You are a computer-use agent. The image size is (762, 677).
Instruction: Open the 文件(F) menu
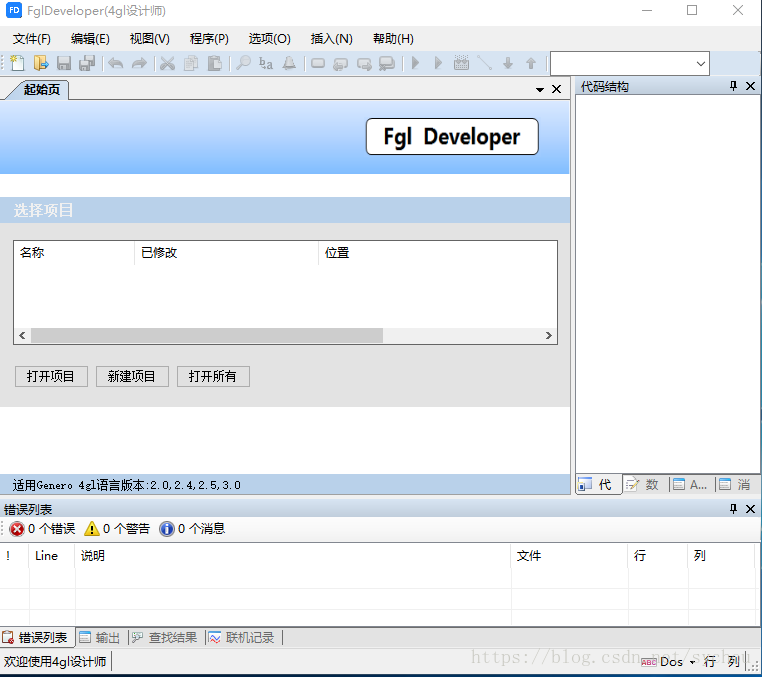tap(32, 39)
